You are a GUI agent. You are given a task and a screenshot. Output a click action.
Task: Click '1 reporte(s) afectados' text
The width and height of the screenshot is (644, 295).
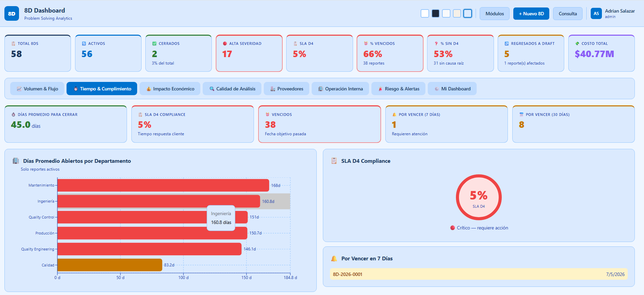tap(524, 63)
